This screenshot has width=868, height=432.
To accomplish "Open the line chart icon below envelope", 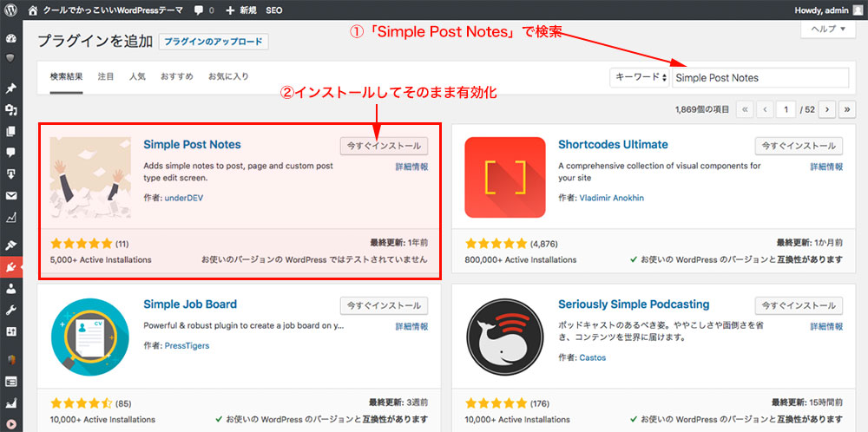I will pos(10,218).
